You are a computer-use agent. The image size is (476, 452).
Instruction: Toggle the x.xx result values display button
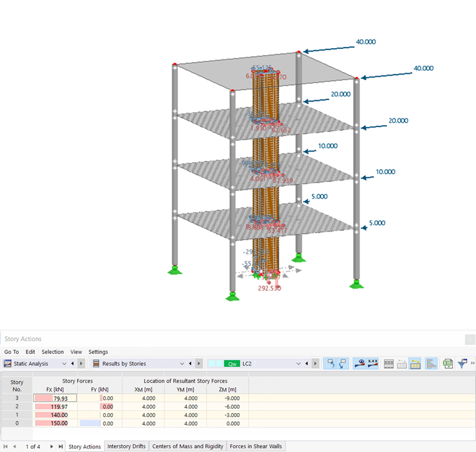(373, 364)
